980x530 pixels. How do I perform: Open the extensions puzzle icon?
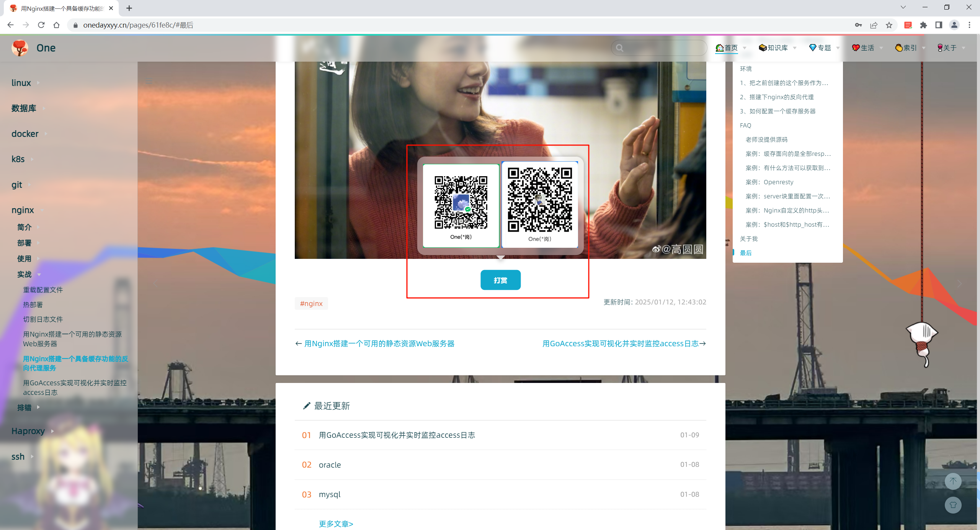click(x=923, y=25)
